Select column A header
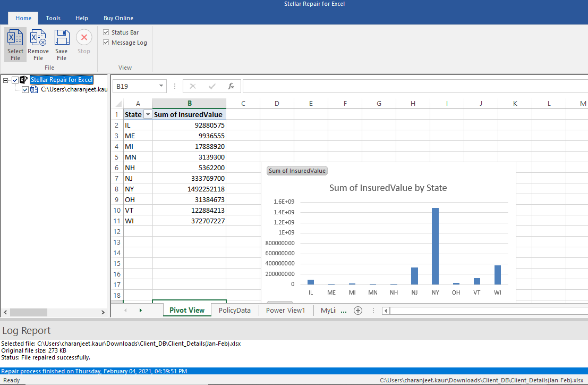Image resolution: width=588 pixels, height=385 pixels. (138, 104)
